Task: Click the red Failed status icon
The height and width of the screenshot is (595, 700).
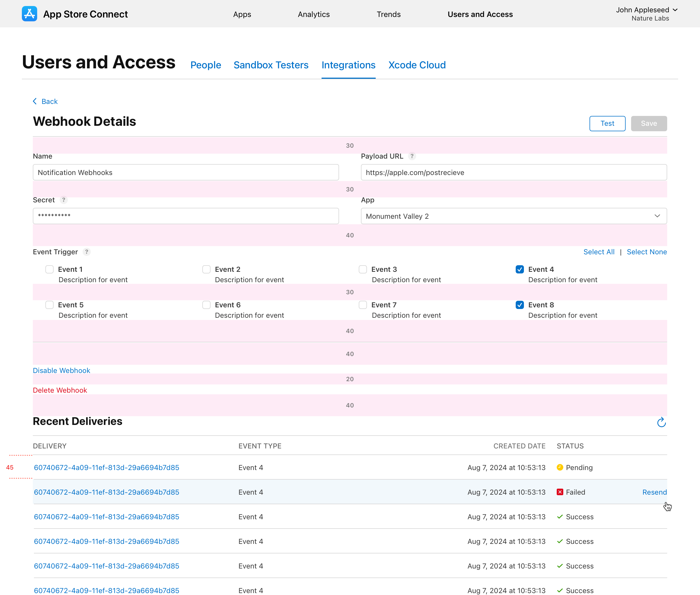Action: tap(560, 492)
